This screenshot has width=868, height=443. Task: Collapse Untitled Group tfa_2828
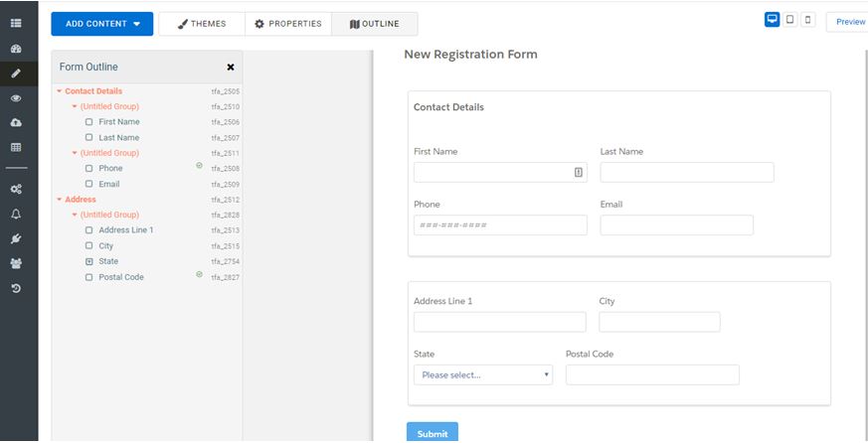tap(75, 216)
